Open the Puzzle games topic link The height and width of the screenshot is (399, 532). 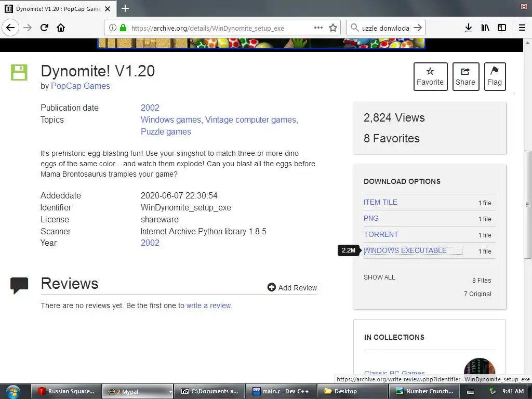pos(166,131)
